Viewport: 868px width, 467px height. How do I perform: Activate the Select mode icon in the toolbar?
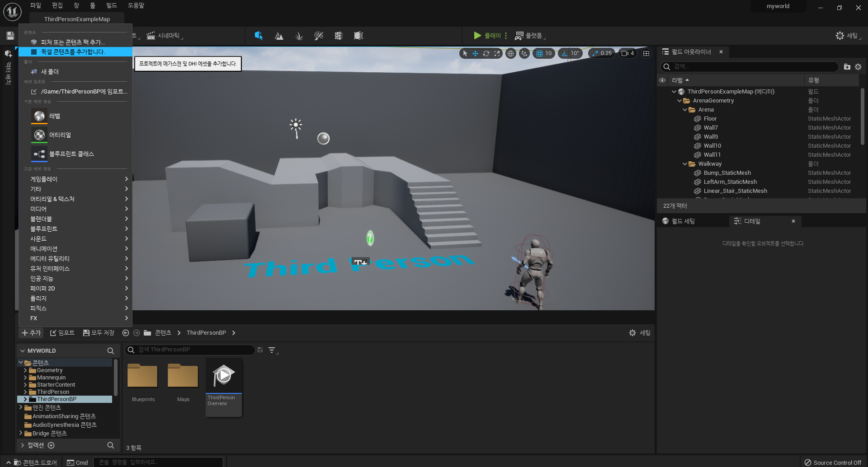[259, 36]
